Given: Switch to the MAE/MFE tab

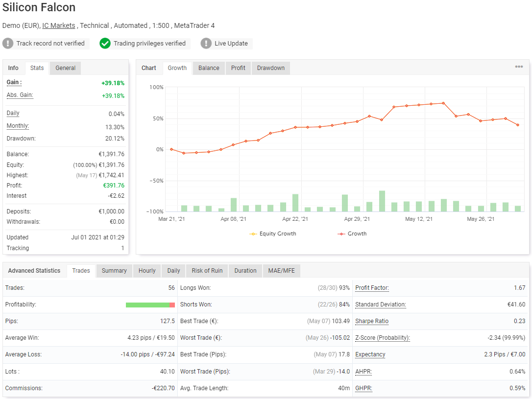Looking at the screenshot, I should [x=281, y=270].
